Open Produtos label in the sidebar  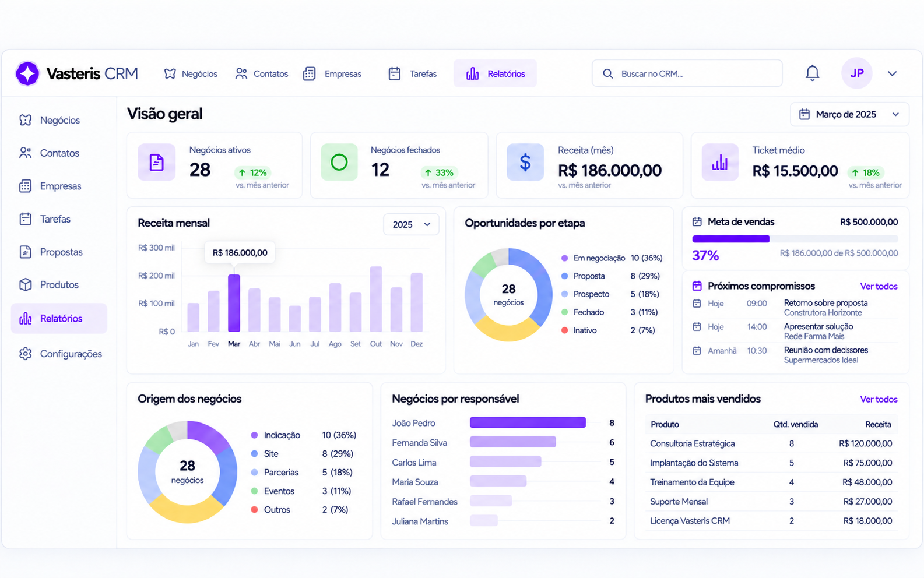59,285
